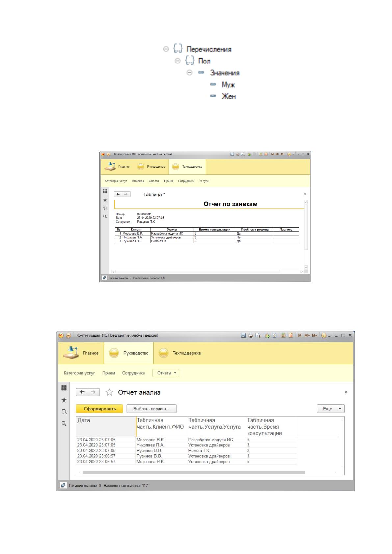This screenshot has height=554, width=392.
Task: Select the Жен value in tree
Action: tap(229, 96)
